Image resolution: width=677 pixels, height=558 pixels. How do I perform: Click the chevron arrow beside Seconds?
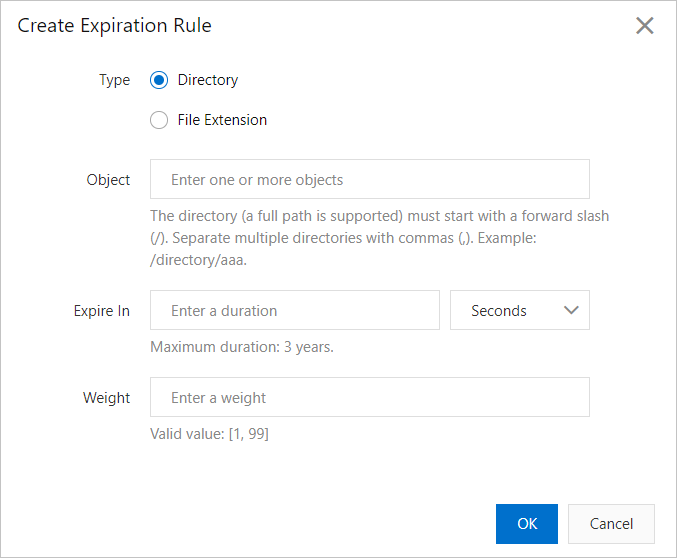(x=571, y=311)
